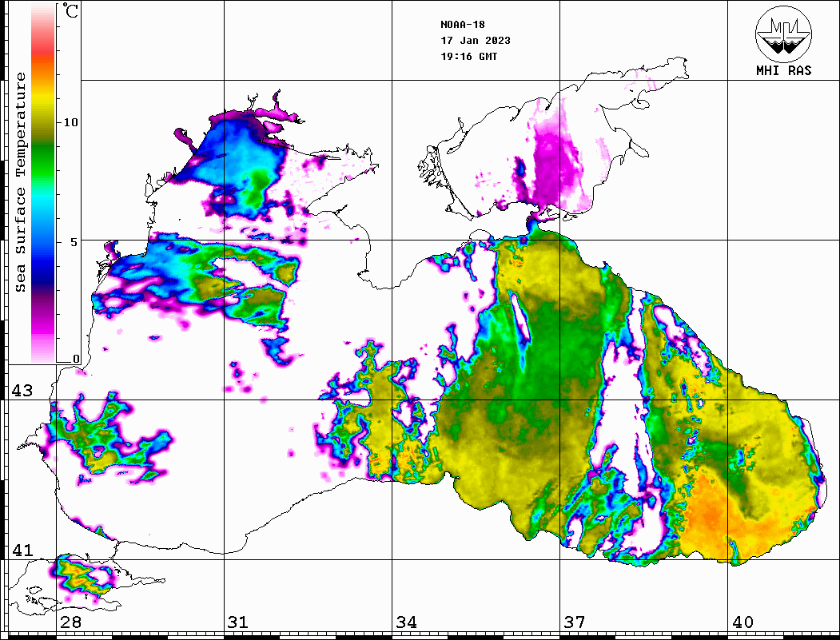Click the '19:16 GMT' time text
The image size is (840, 640).
(x=468, y=56)
